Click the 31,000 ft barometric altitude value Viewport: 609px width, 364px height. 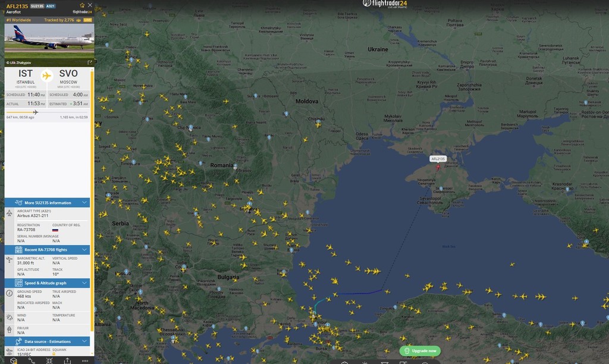point(26,263)
